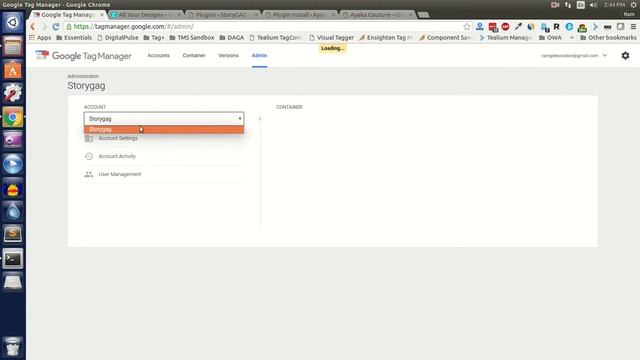Open the Versions tab
Viewport: 640px width, 360px height.
pyautogui.click(x=228, y=56)
